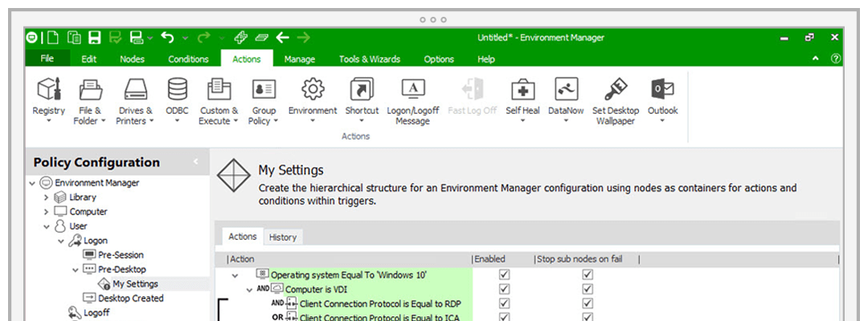868x321 pixels.
Task: Select the Pre-Session tree node
Action: point(121,254)
